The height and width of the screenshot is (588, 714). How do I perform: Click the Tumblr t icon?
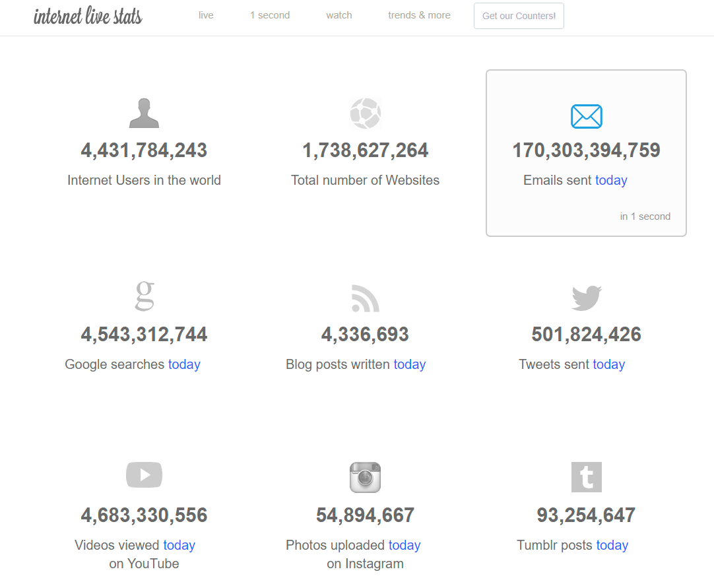pyautogui.click(x=587, y=477)
